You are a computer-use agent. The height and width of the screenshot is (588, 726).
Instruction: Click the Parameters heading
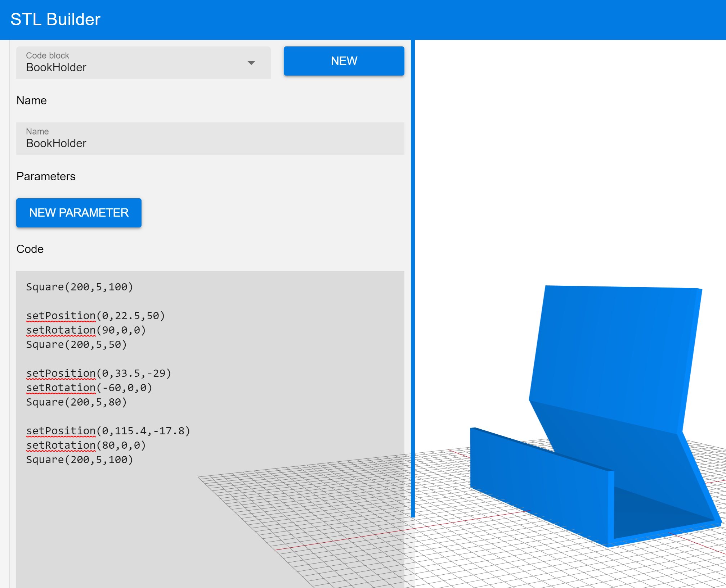tap(46, 176)
